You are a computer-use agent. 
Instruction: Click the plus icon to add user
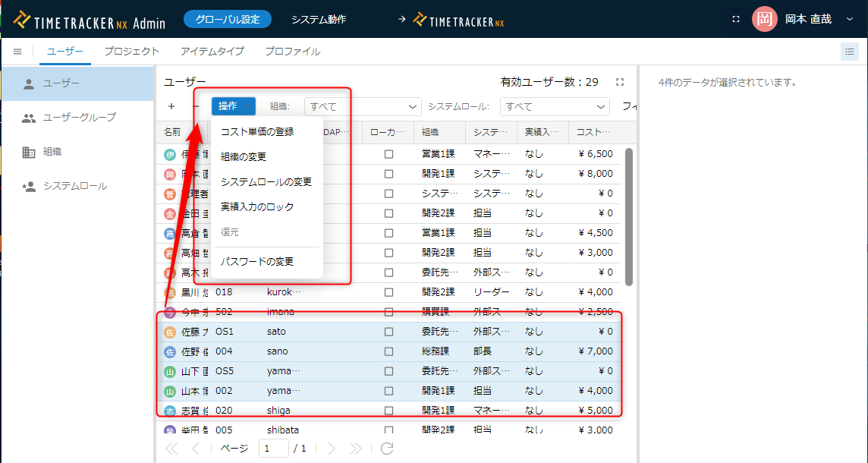coord(171,106)
